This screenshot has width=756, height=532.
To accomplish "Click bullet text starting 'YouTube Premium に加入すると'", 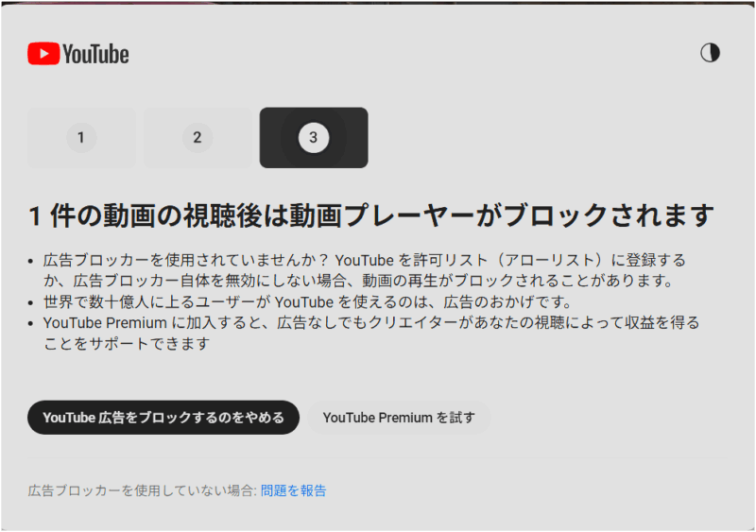I will pyautogui.click(x=371, y=333).
